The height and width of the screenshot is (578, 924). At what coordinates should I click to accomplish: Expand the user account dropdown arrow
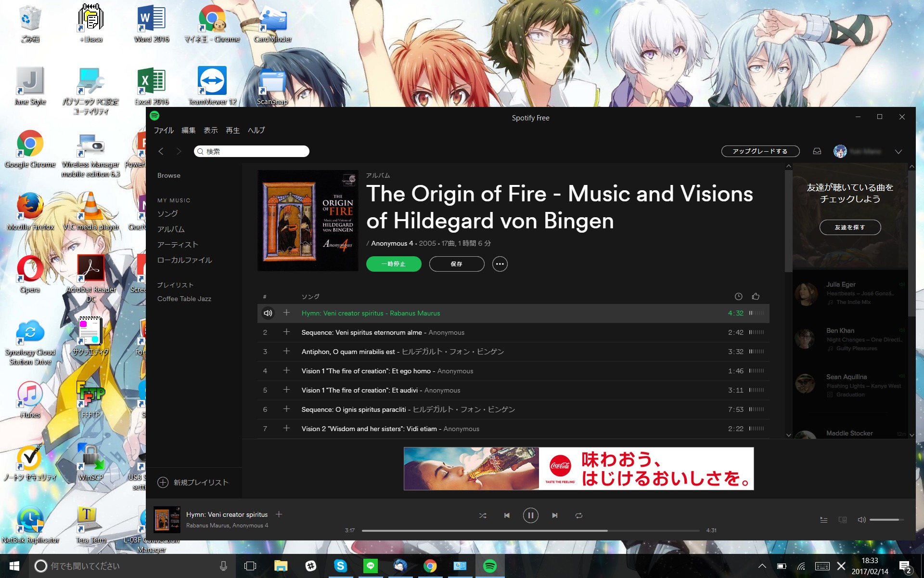[x=898, y=152]
